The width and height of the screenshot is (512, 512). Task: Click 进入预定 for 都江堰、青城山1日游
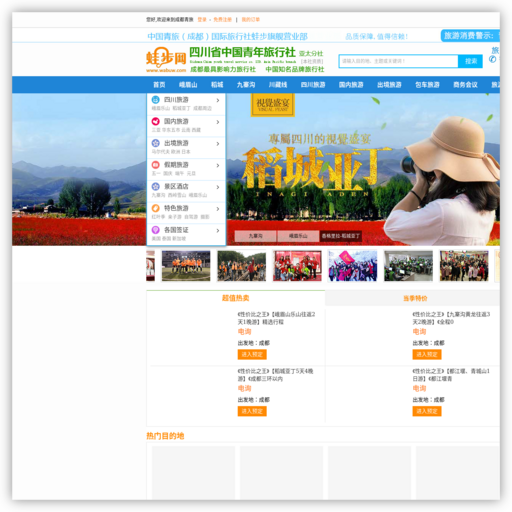pyautogui.click(x=427, y=411)
